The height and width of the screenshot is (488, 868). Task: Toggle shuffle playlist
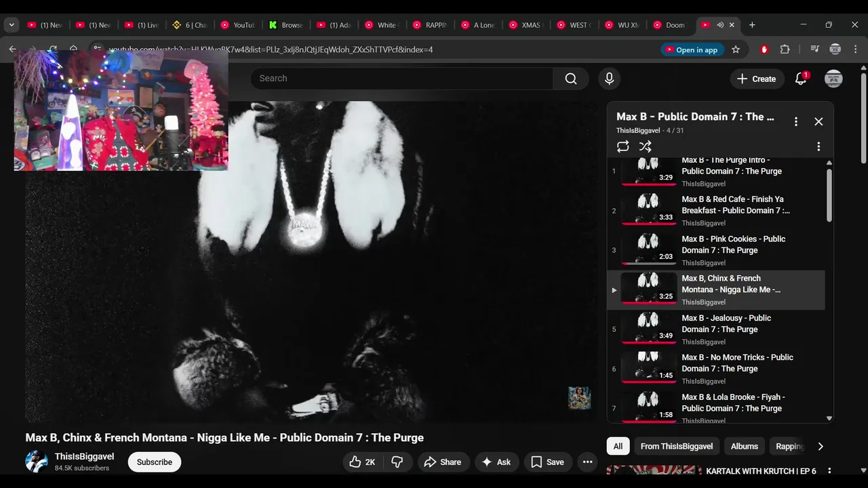point(645,146)
